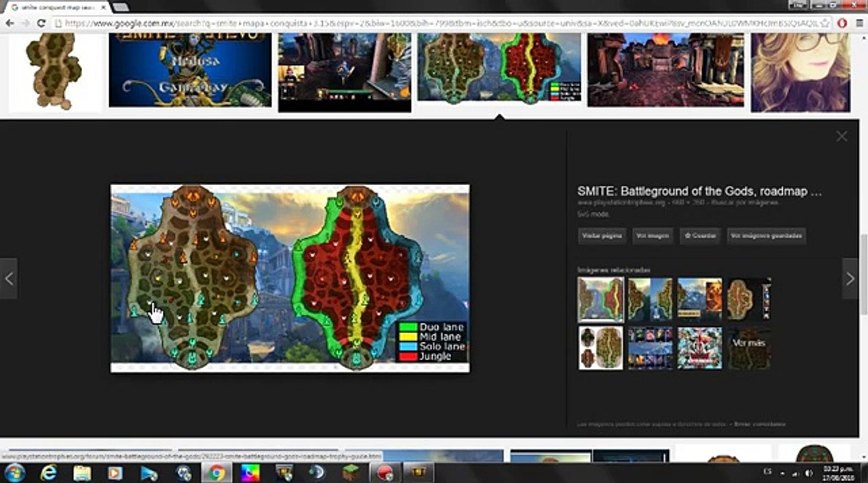Open the in-game screenshot result thumbnail
Viewport: 868px width, 483px height.
coord(345,72)
